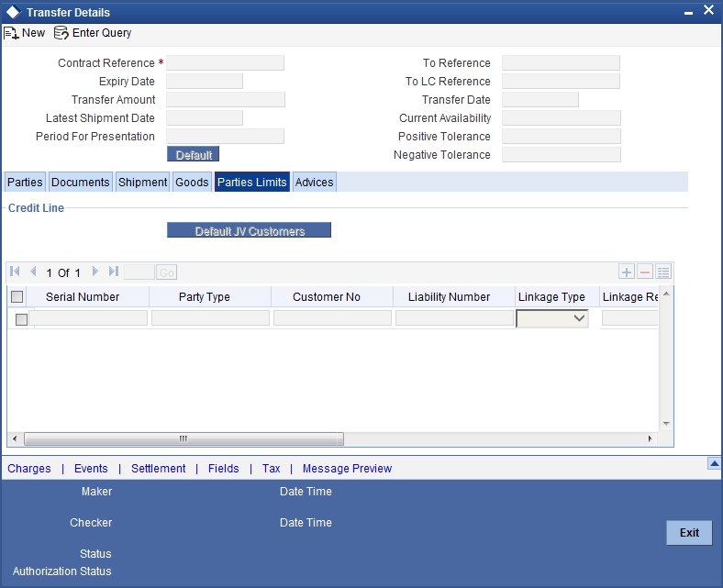Go to next page of grid
Image resolution: width=723 pixels, height=588 pixels.
click(x=95, y=272)
